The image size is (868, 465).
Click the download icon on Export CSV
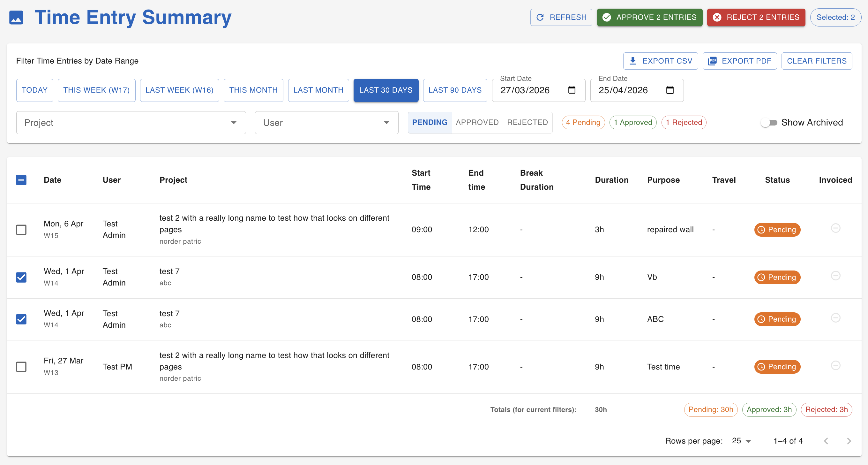pos(633,61)
